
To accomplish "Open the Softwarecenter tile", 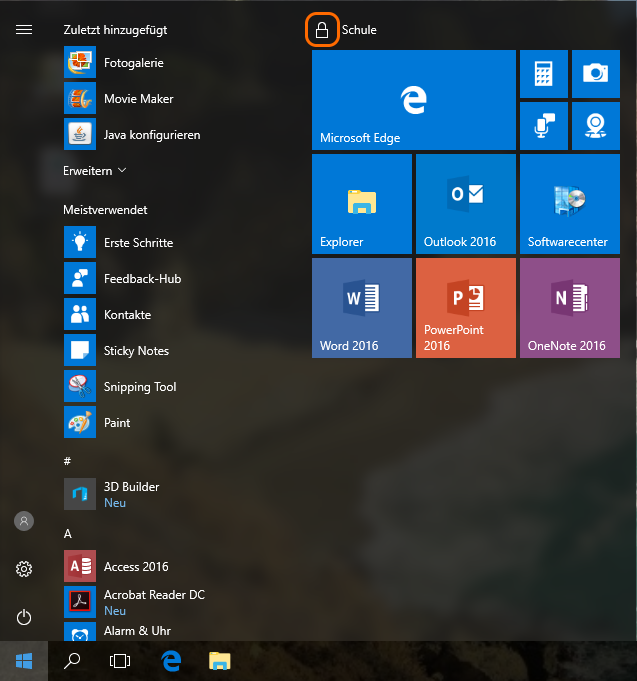I will [569, 204].
